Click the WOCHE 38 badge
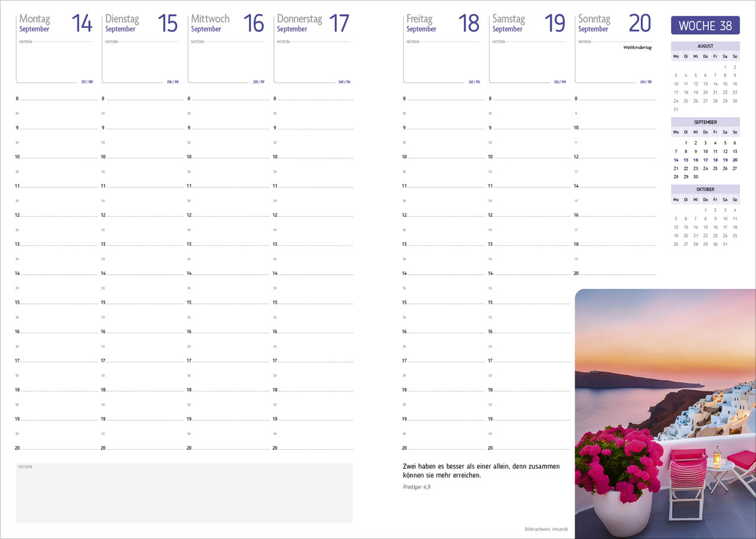The image size is (756, 539). click(x=705, y=25)
